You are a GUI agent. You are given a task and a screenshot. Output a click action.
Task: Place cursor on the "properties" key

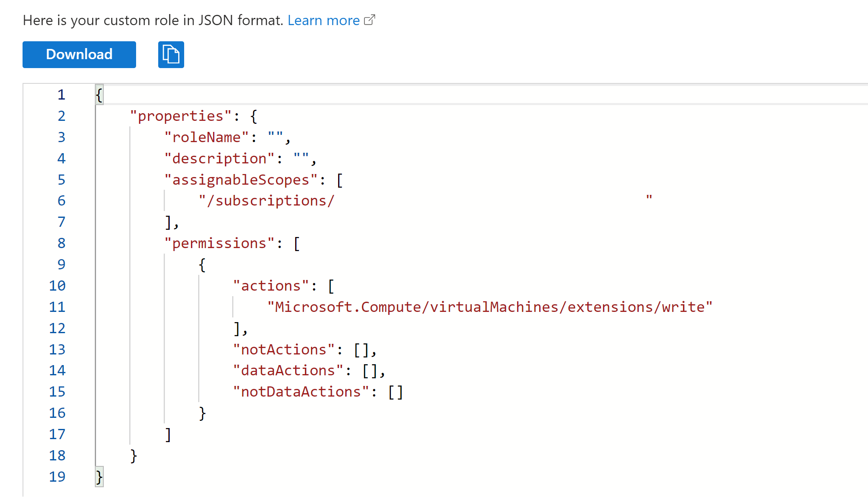pyautogui.click(x=180, y=116)
